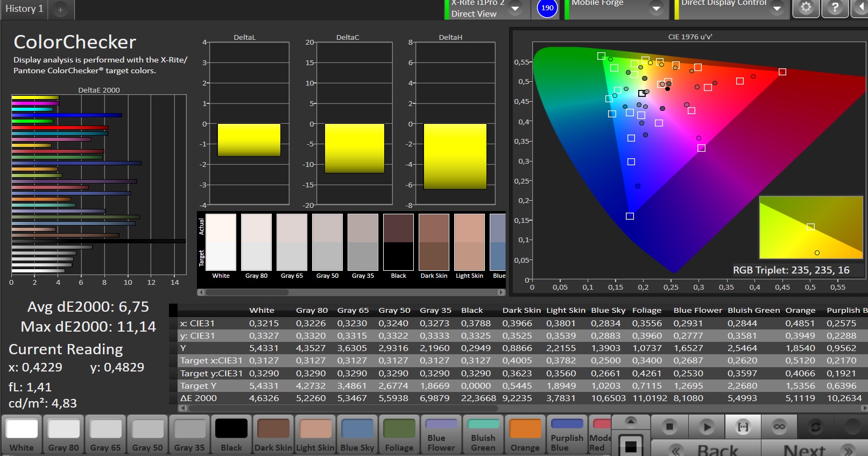Open the Mobile Forge source dropdown

[x=656, y=8]
